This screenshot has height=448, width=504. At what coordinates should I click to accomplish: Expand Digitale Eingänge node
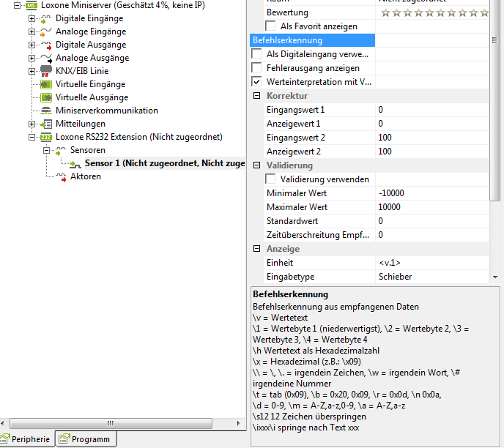(x=31, y=18)
